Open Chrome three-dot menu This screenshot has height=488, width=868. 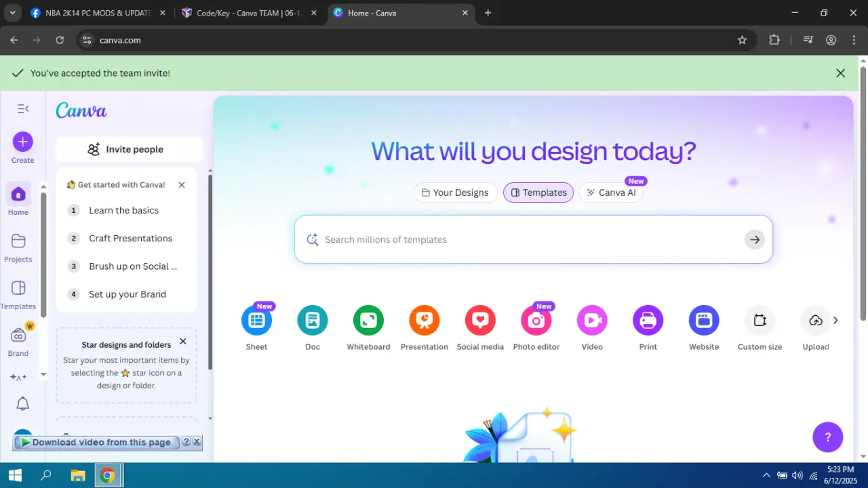tap(854, 40)
